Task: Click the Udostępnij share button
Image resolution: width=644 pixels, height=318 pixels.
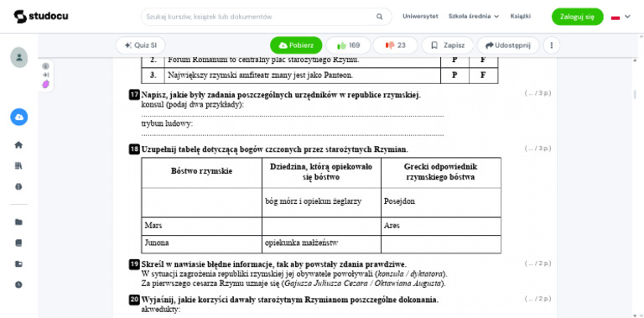Action: [x=507, y=45]
